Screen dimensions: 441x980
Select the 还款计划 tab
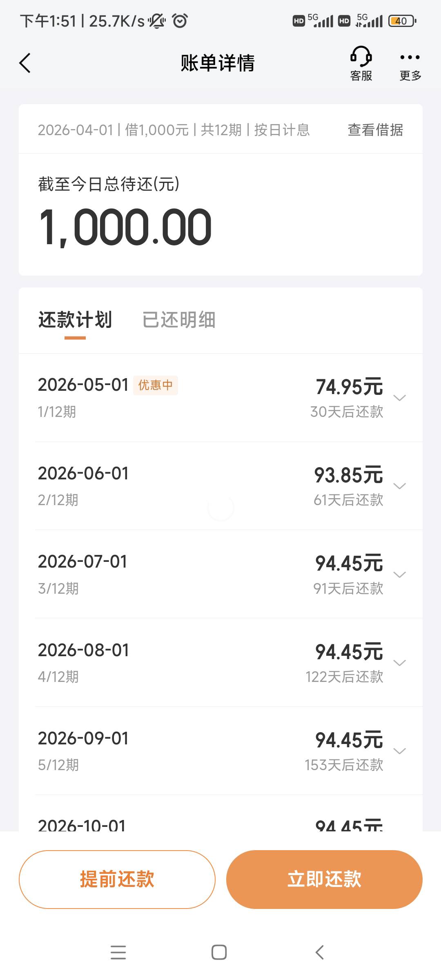[x=75, y=320]
